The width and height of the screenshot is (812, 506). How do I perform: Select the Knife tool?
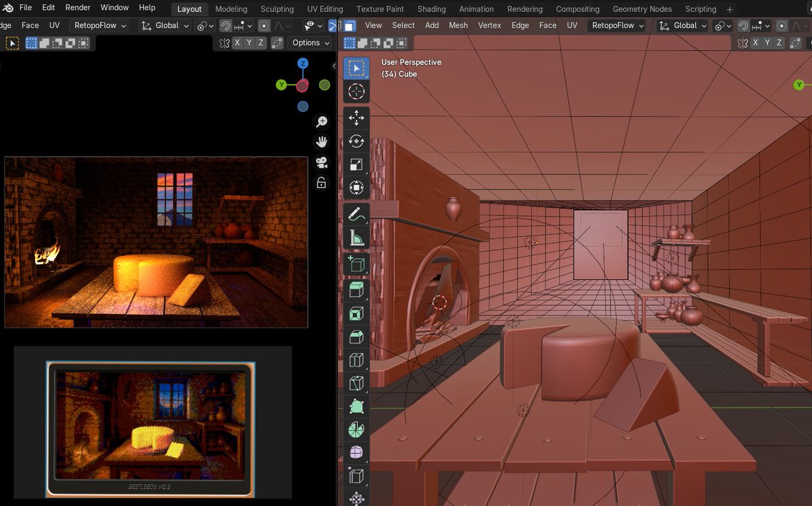tap(357, 383)
